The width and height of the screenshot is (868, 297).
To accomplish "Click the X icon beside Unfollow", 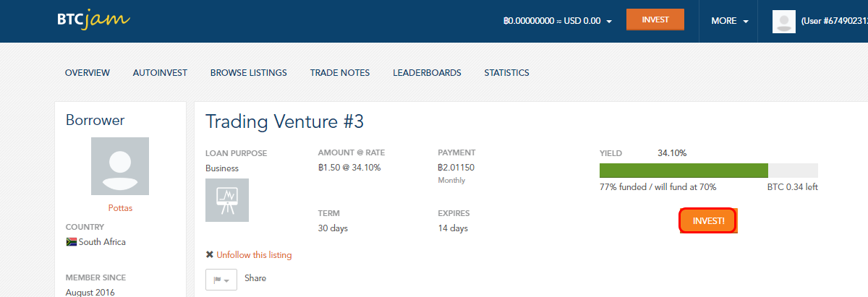I will 210,255.
